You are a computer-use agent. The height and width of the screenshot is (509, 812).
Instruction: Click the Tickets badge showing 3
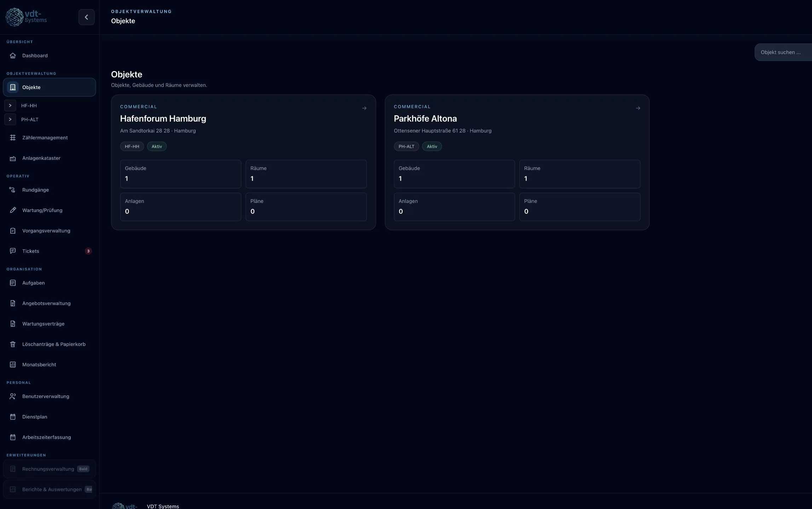tap(88, 251)
